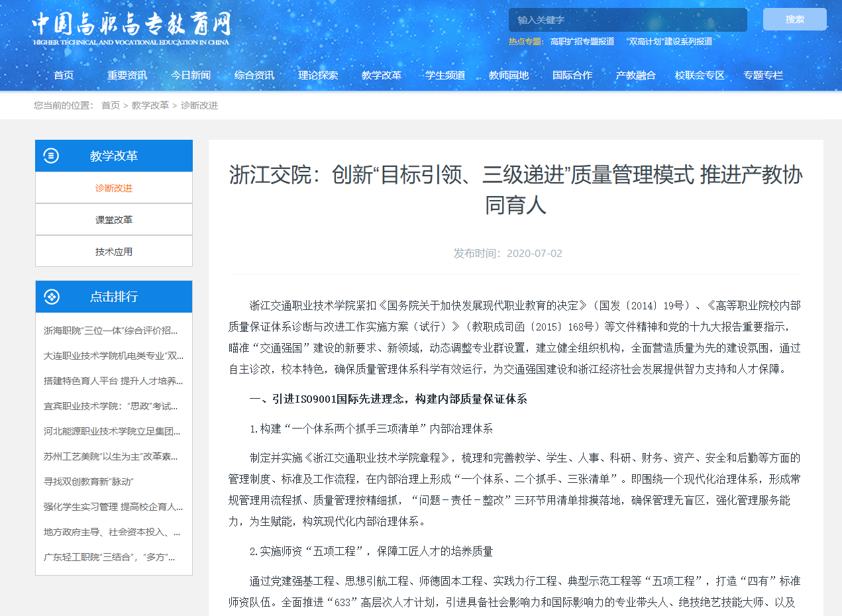The width and height of the screenshot is (842, 616).
Task: Go to 今日新闻 in the navigation bar
Action: click(191, 76)
